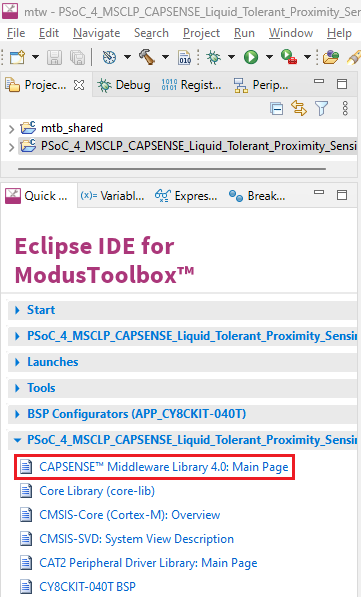The height and width of the screenshot is (597, 361).
Task: Open CMSIS-SVD System View Description link
Action: tap(136, 539)
